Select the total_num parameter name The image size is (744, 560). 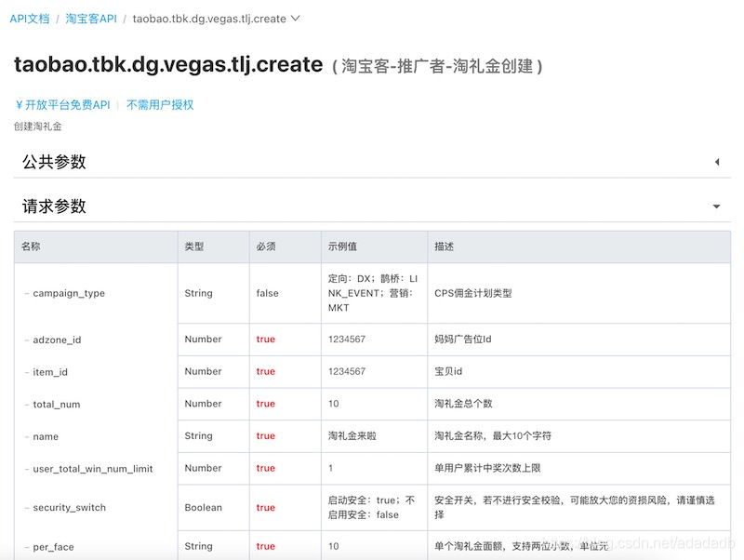(x=57, y=405)
